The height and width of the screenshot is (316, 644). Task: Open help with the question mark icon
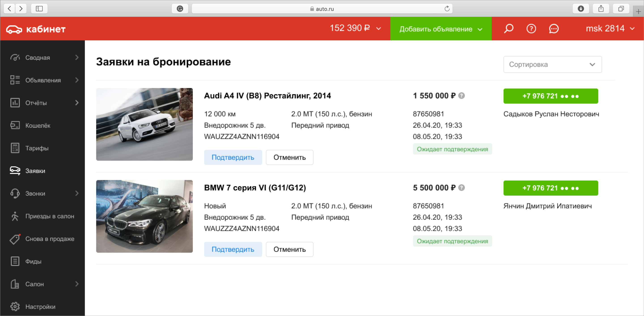[x=531, y=28]
